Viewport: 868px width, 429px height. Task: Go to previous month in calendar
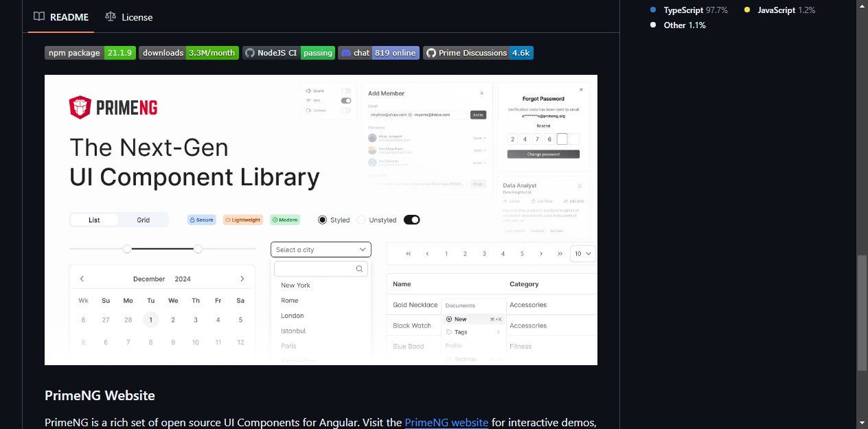[82, 279]
